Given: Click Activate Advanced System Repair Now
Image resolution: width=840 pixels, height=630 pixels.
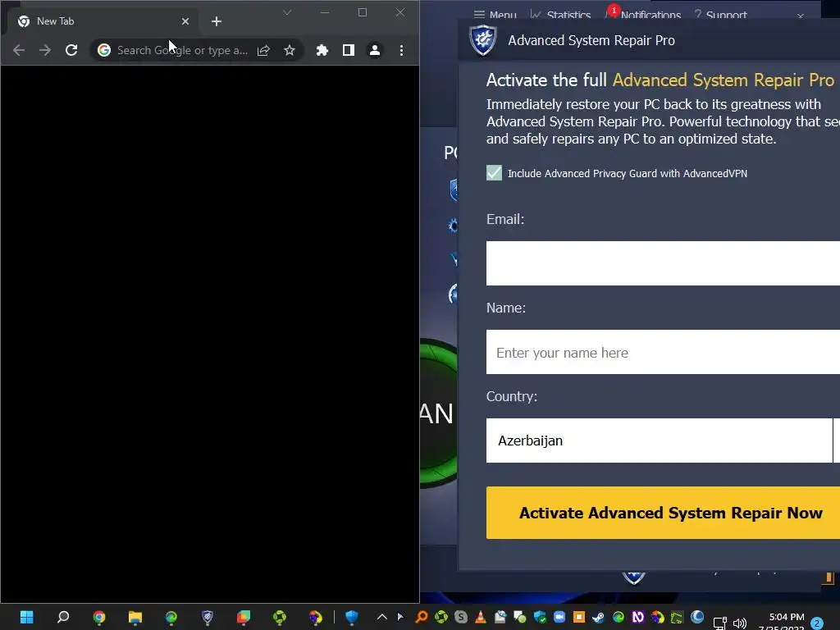Looking at the screenshot, I should pyautogui.click(x=663, y=513).
